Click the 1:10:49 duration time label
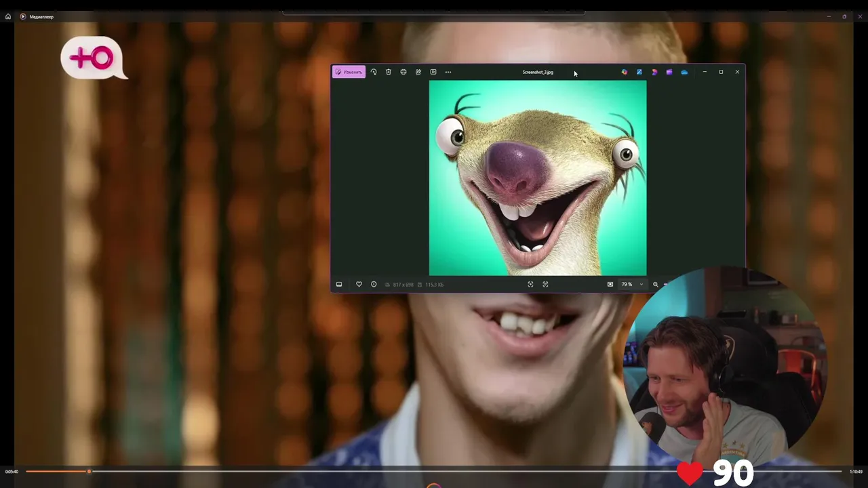The width and height of the screenshot is (868, 488). point(856,472)
